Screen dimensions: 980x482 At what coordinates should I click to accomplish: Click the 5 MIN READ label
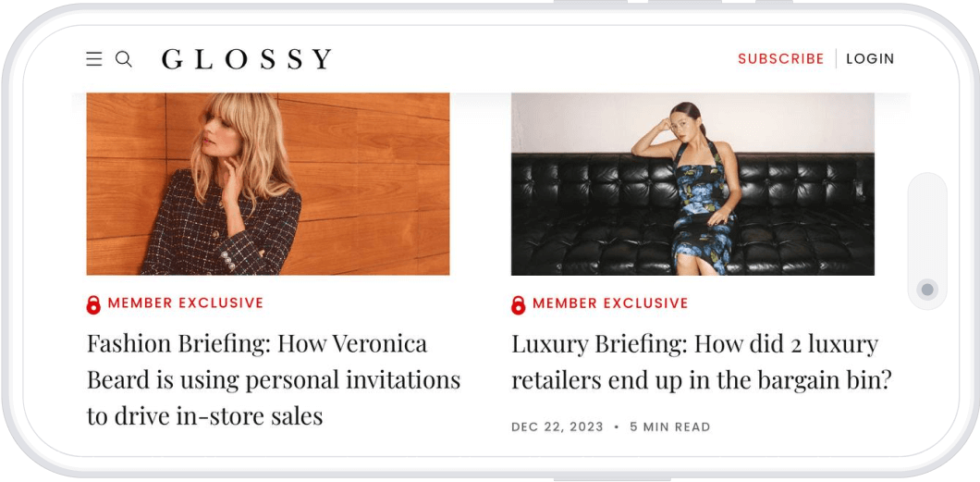(670, 427)
